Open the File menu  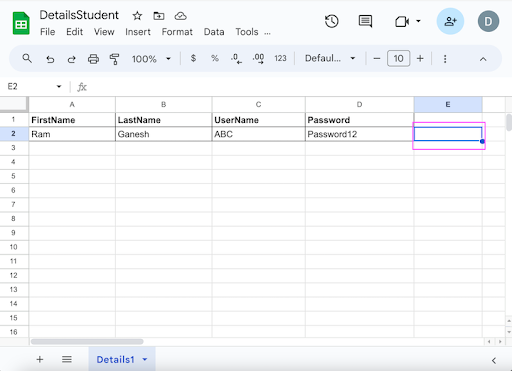[48, 32]
